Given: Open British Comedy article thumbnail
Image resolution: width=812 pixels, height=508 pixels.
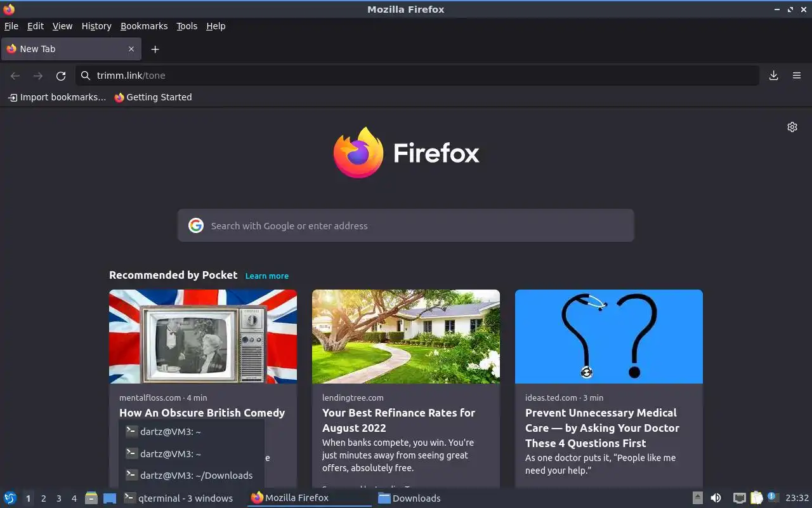Looking at the screenshot, I should tap(203, 337).
